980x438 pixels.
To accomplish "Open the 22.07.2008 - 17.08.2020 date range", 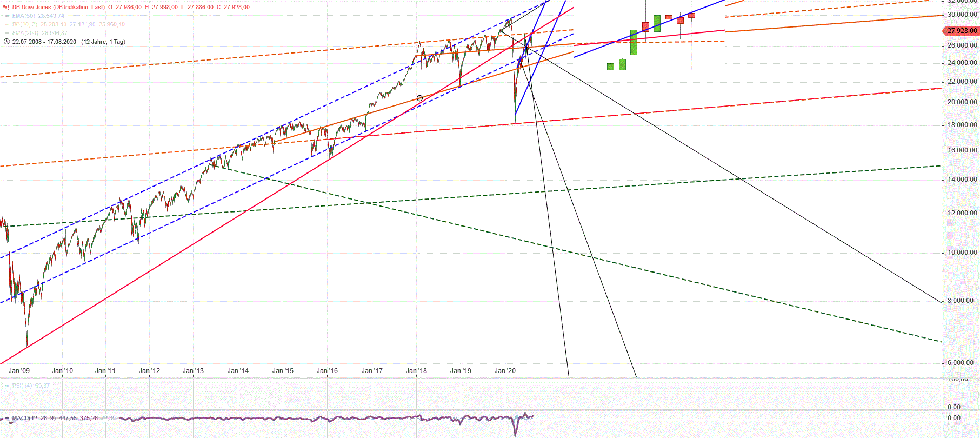I will point(44,42).
